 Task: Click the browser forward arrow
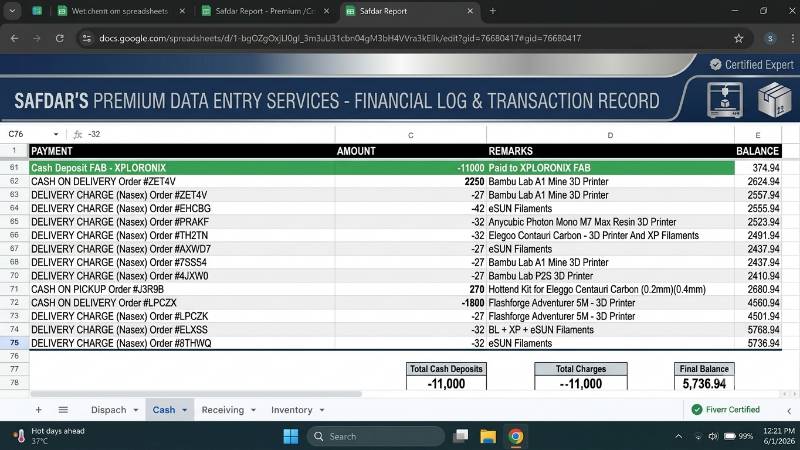(x=37, y=38)
